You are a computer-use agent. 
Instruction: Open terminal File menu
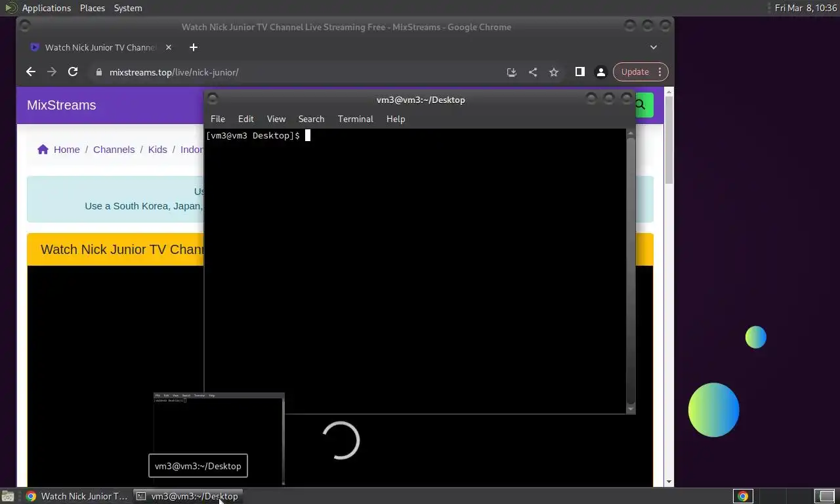pyautogui.click(x=218, y=119)
